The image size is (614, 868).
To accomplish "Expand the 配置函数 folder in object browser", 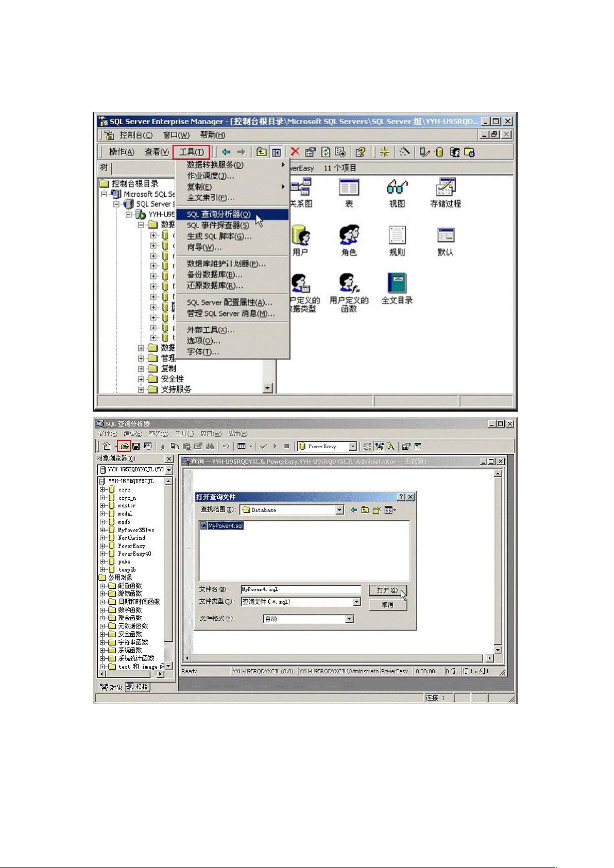I will click(x=103, y=586).
